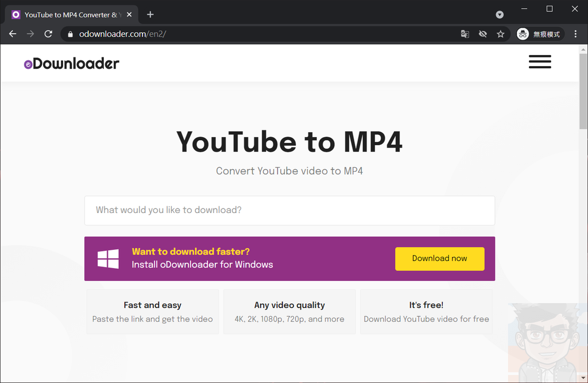Go forward in browser history
Image resolution: width=588 pixels, height=383 pixels.
tap(30, 34)
